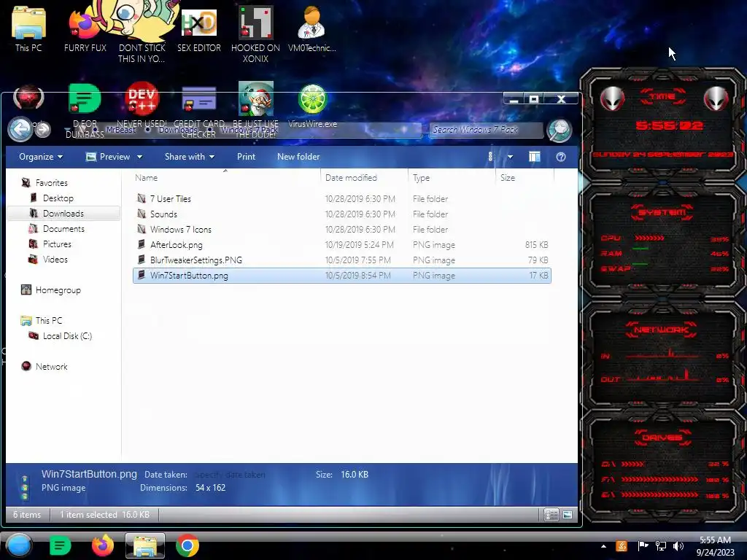Sort by the Type column header
747x560 pixels.
[x=452, y=178]
